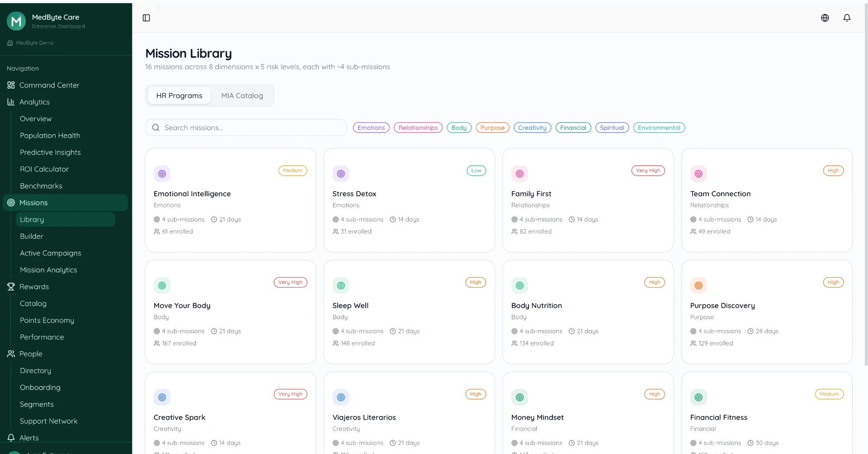The height and width of the screenshot is (454, 868).
Task: Open the language globe icon
Action: pyautogui.click(x=825, y=18)
